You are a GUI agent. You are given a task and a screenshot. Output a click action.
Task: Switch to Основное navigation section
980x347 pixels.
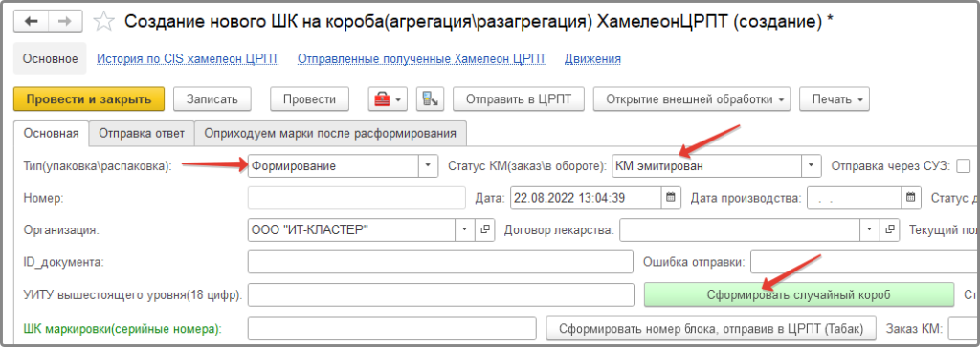(50, 58)
